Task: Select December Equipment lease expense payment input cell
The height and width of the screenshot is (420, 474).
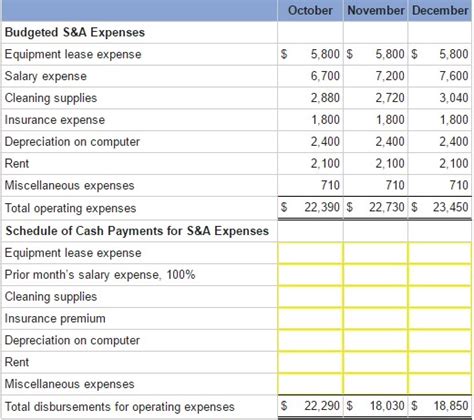Action: click(x=440, y=253)
